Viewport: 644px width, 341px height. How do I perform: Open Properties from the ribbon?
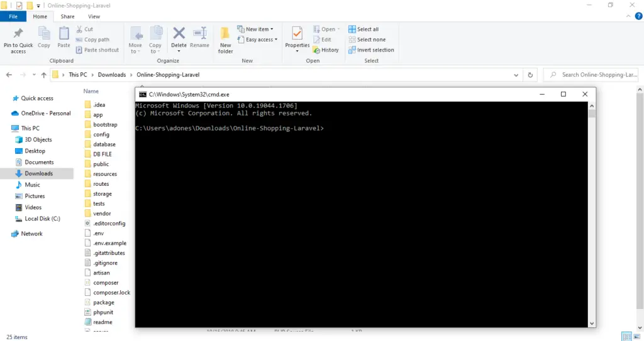297,35
